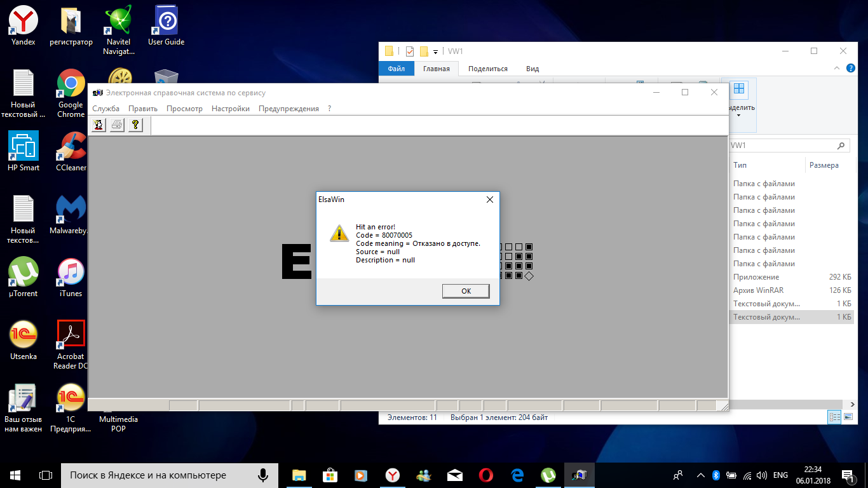
Task: Click the first ElsaWin toolbar icon with person
Action: 99,125
